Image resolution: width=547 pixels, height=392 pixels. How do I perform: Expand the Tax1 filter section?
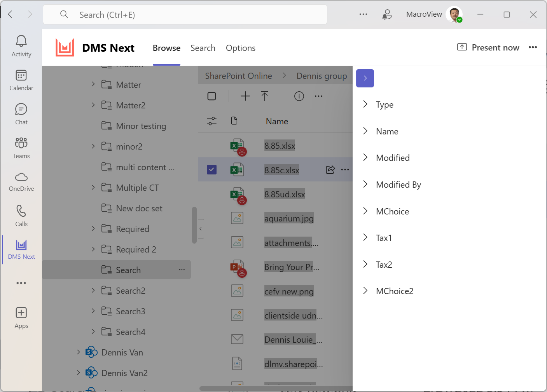(365, 237)
